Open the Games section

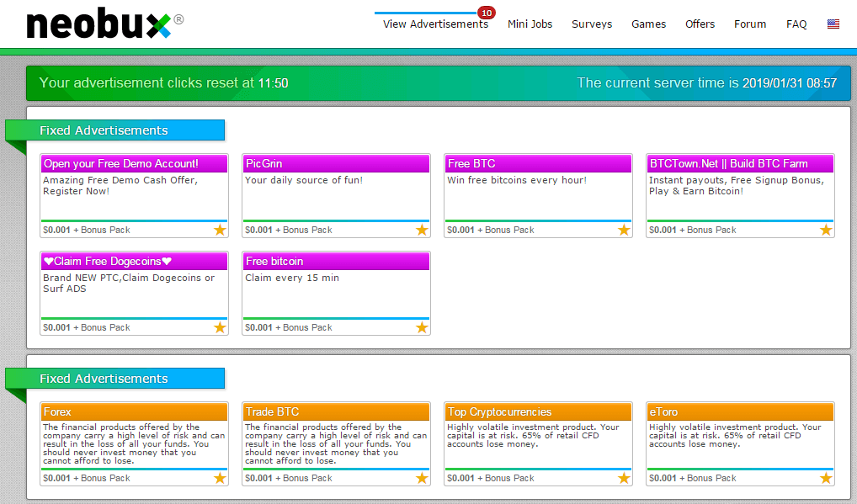click(648, 24)
